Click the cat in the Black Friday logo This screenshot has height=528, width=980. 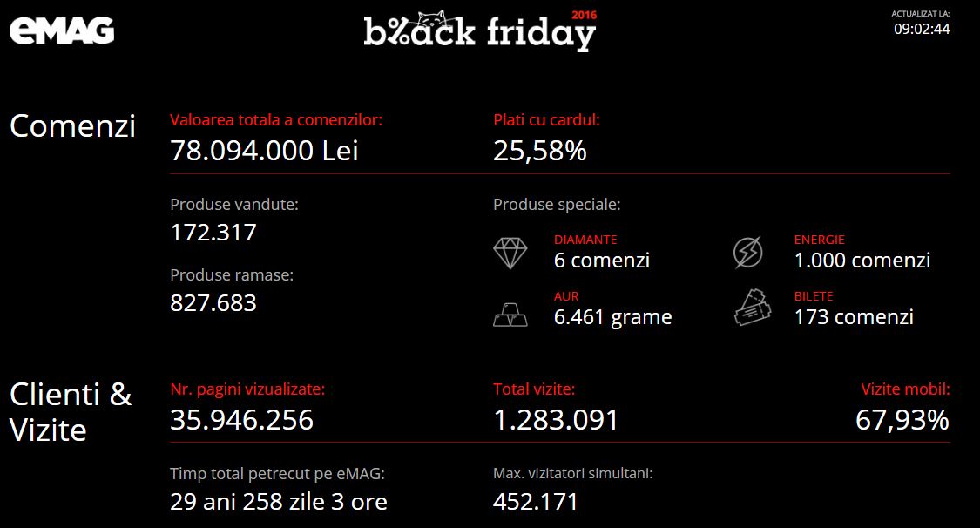(433, 20)
